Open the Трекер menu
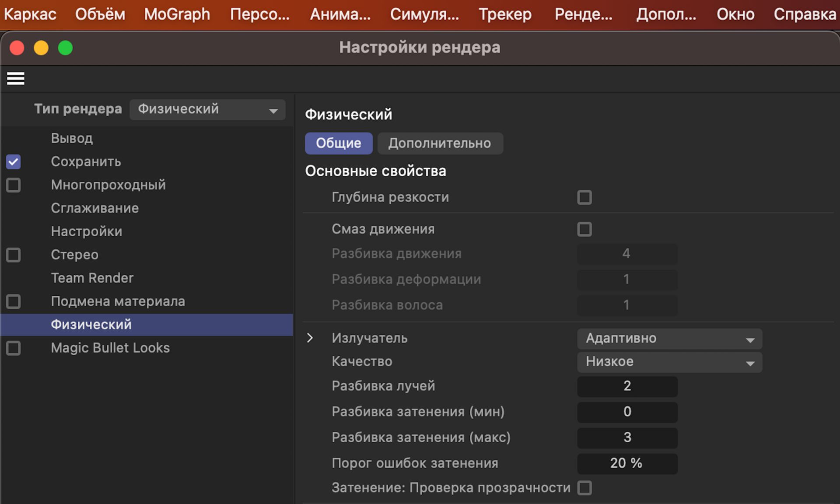The image size is (840, 504). tap(505, 14)
